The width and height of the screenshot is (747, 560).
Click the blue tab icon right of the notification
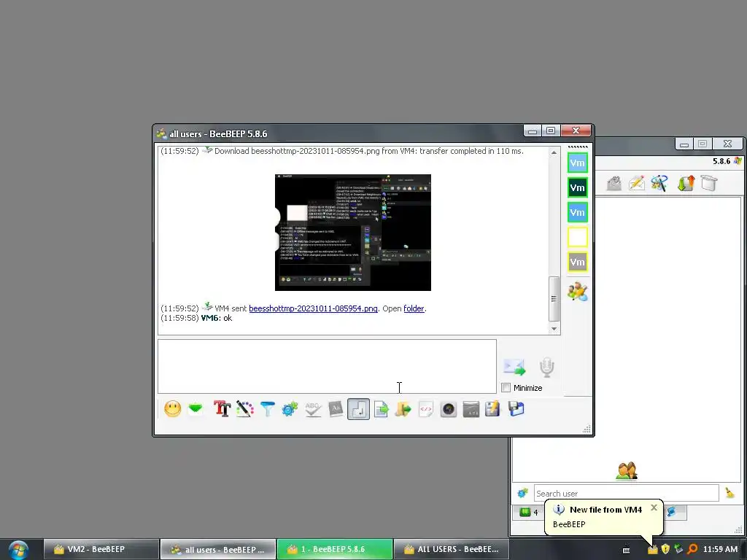coord(672,512)
